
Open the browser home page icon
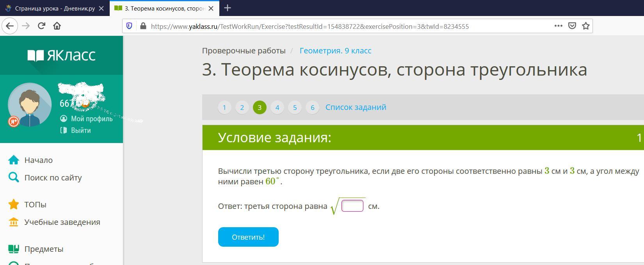[x=57, y=26]
